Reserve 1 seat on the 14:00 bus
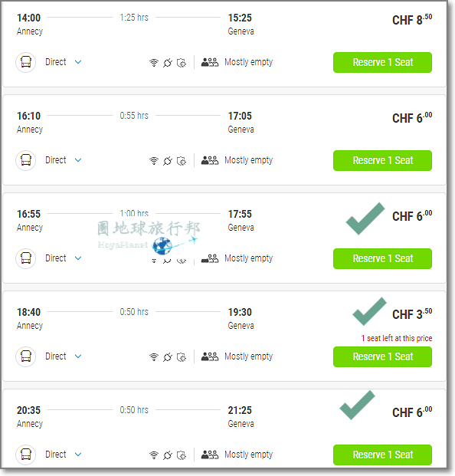The height and width of the screenshot is (476, 455). [382, 62]
